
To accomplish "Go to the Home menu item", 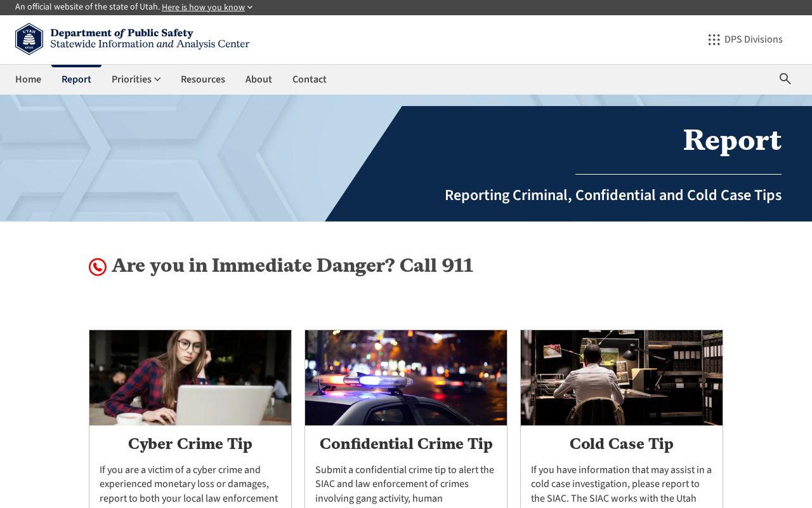I will tap(28, 79).
